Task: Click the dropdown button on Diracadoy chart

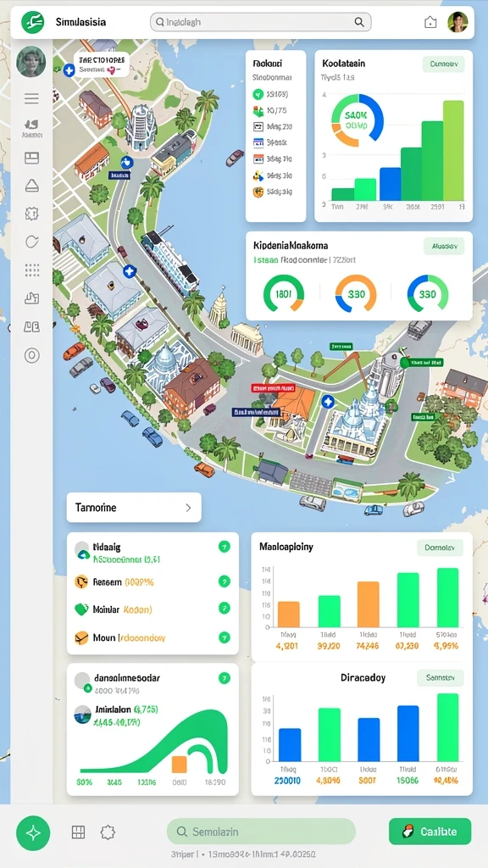Action: (440, 677)
